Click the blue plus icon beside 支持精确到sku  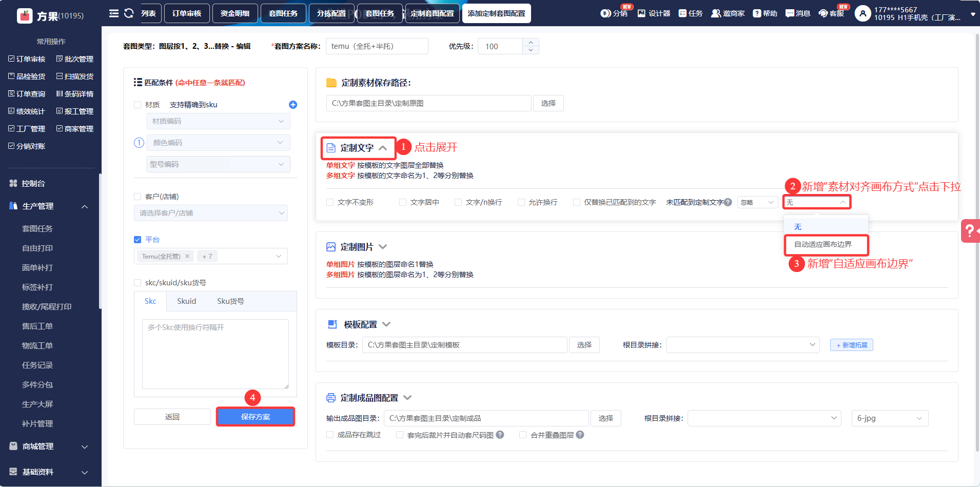293,105
